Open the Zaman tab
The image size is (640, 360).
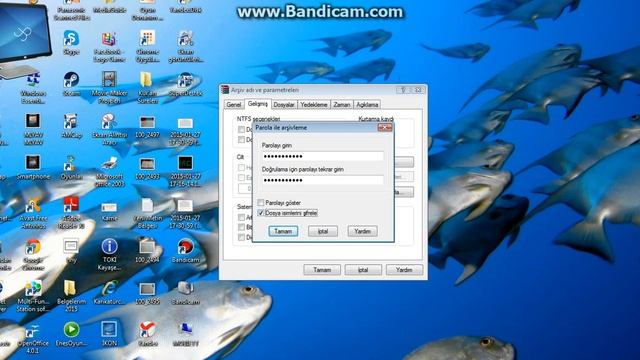click(342, 104)
